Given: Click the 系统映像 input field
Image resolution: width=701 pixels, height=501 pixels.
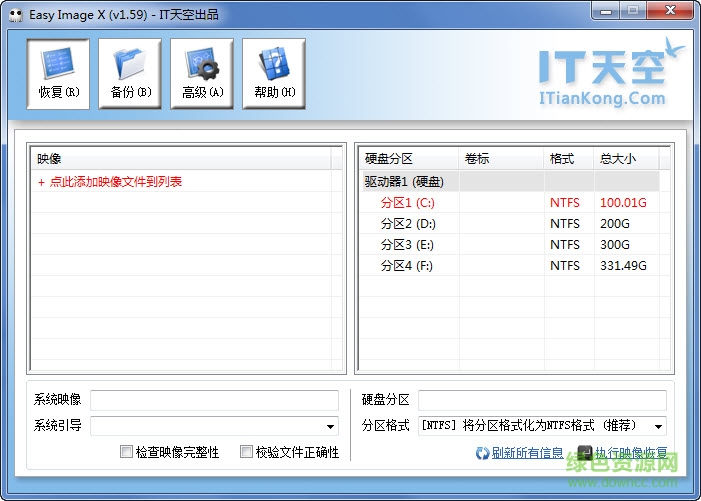Looking at the screenshot, I should [x=214, y=401].
